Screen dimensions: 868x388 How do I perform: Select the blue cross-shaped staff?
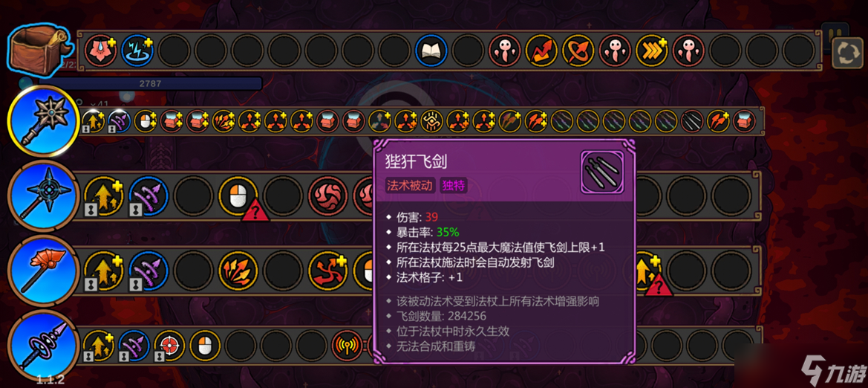43,195
